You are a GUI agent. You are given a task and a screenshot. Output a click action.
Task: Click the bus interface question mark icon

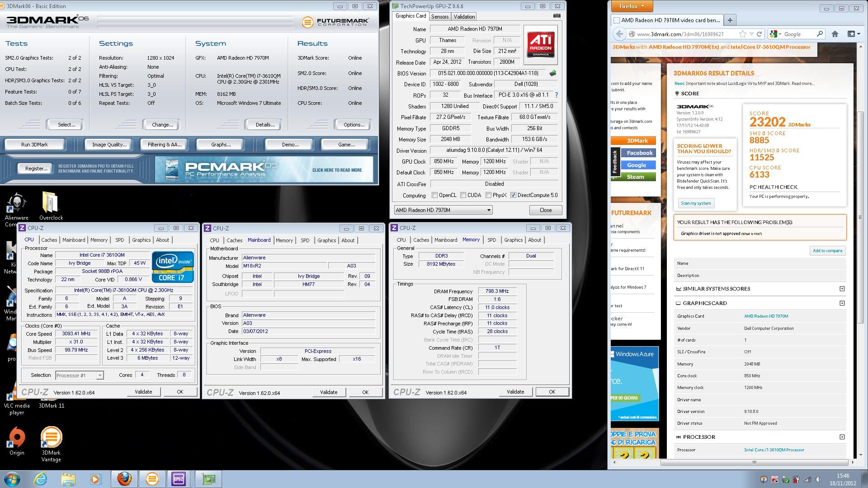pyautogui.click(x=556, y=95)
